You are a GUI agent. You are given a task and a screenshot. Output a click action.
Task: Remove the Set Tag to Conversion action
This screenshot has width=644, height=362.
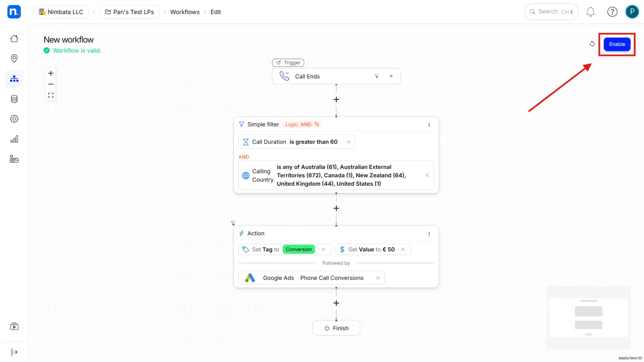[x=323, y=249]
